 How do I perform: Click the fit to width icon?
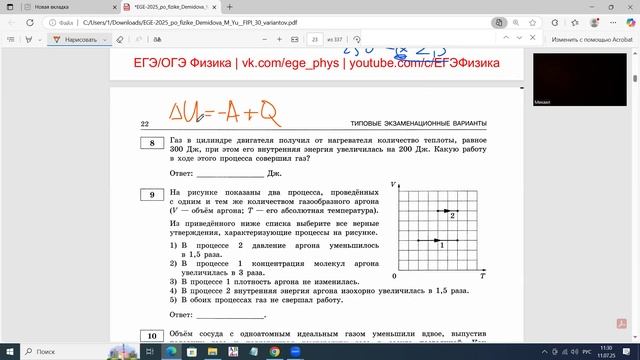(295, 40)
